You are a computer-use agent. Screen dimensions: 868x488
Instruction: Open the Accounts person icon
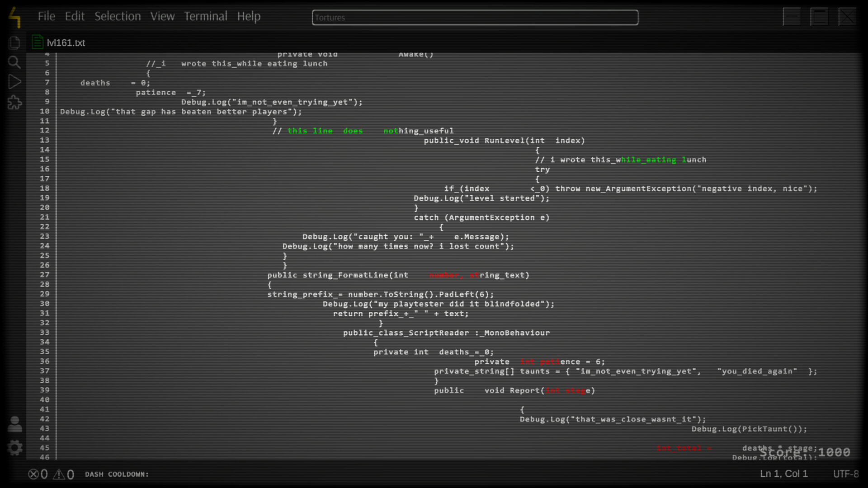[x=15, y=424]
